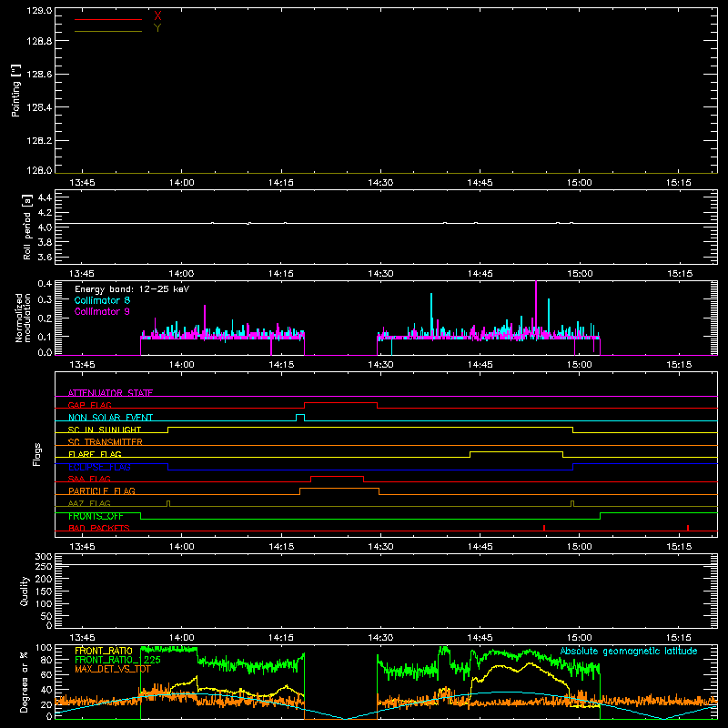Click the tall cyan spike near 14:38

pyautogui.click(x=431, y=313)
